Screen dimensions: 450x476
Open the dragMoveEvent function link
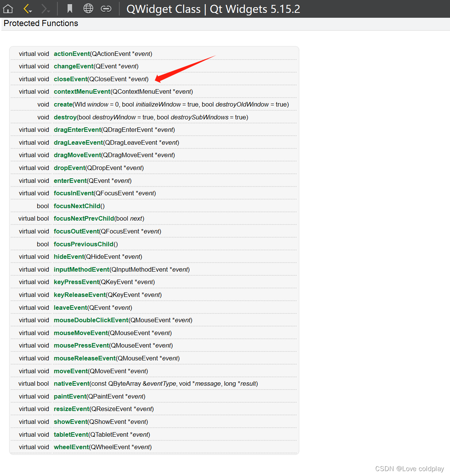(77, 155)
